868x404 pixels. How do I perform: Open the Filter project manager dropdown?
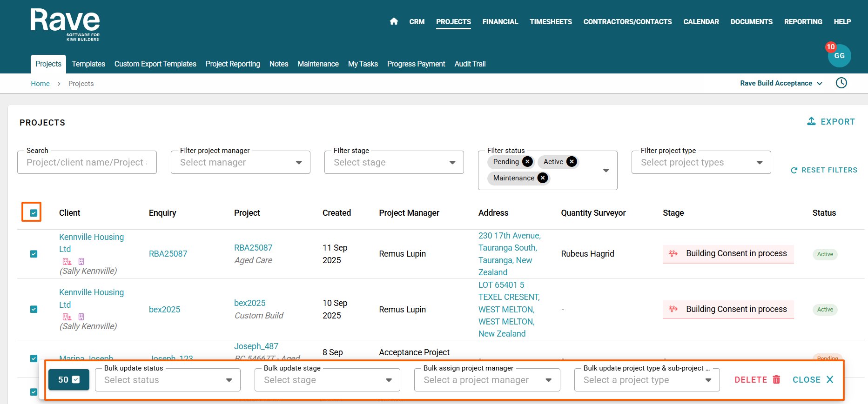[x=240, y=163]
